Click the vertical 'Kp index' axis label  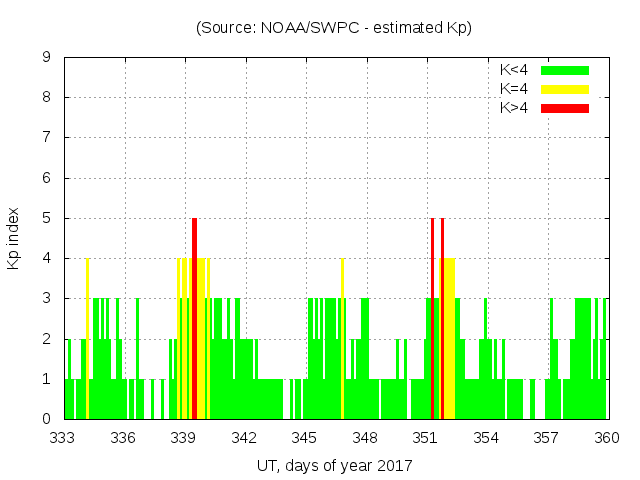(x=14, y=239)
